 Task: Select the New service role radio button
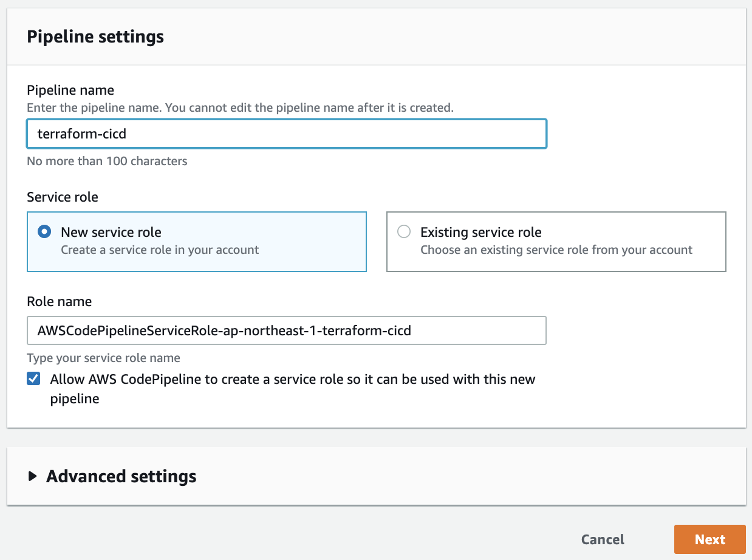44,232
